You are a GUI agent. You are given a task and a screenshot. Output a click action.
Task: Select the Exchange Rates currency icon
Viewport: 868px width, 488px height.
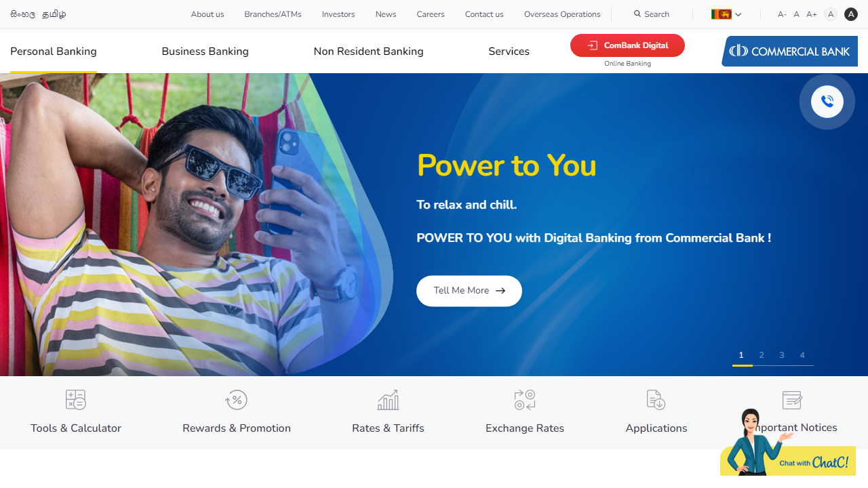(x=525, y=400)
